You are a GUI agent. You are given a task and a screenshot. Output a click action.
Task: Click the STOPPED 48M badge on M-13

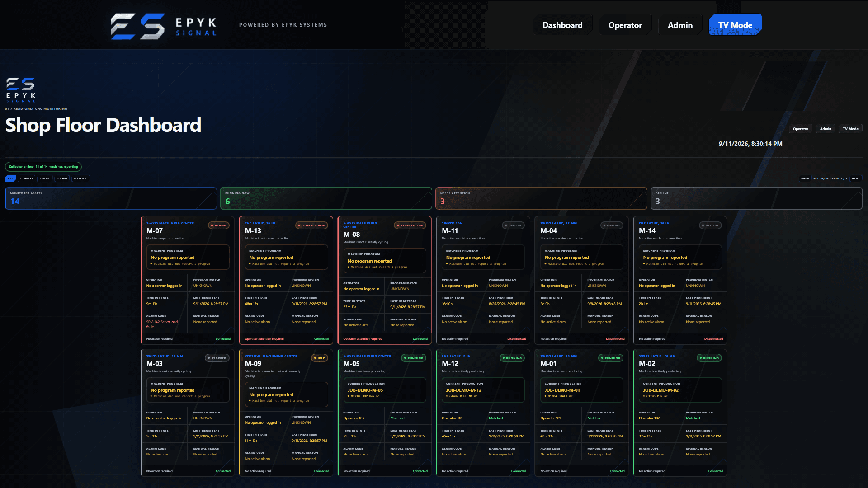coord(312,225)
